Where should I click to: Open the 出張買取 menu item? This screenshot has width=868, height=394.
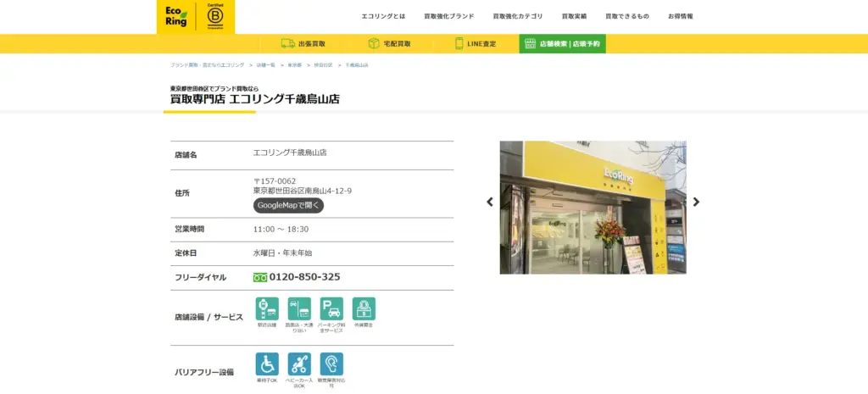point(303,43)
